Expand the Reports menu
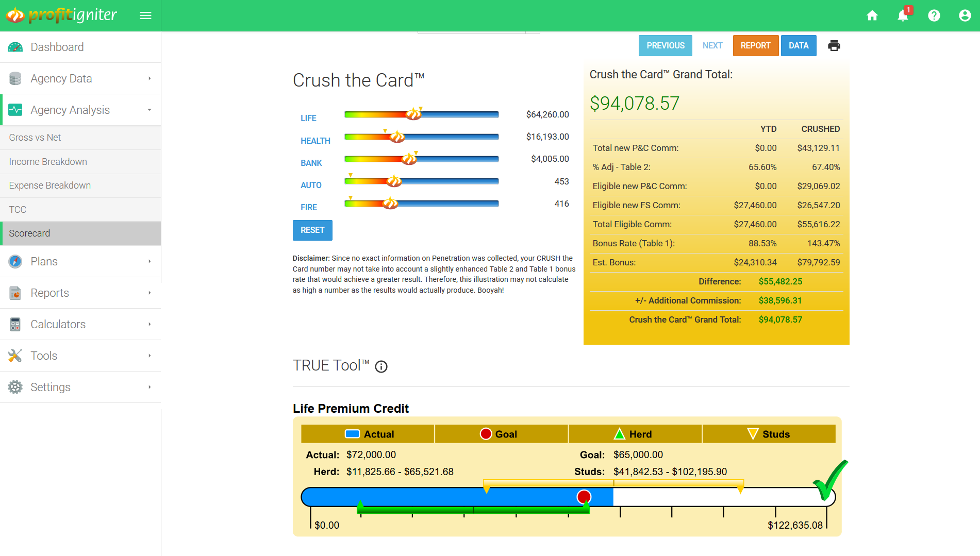980x556 pixels. pos(80,293)
